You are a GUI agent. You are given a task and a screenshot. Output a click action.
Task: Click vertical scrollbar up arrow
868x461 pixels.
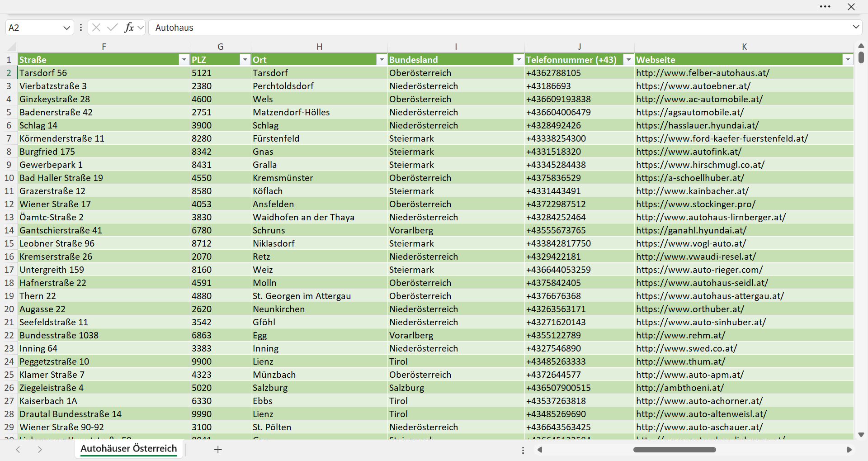tap(861, 46)
